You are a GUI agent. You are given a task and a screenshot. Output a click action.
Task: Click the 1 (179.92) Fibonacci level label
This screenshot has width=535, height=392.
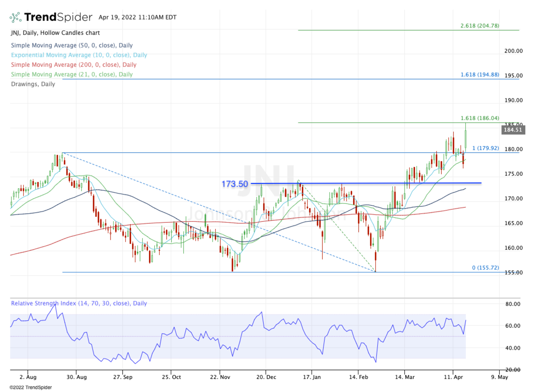(485, 148)
